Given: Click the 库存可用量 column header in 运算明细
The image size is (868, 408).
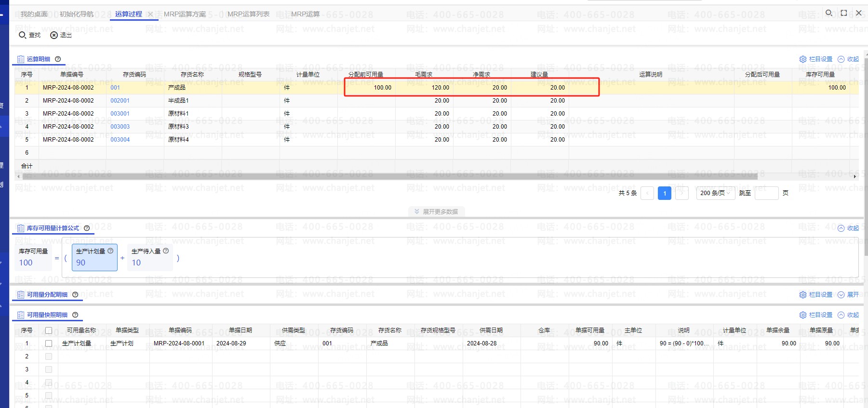Looking at the screenshot, I should (820, 74).
